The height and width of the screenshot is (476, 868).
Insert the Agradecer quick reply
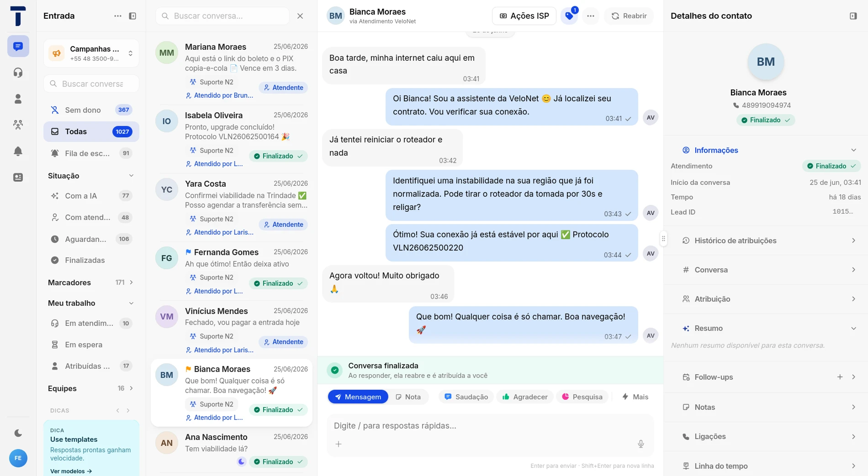tap(525, 397)
